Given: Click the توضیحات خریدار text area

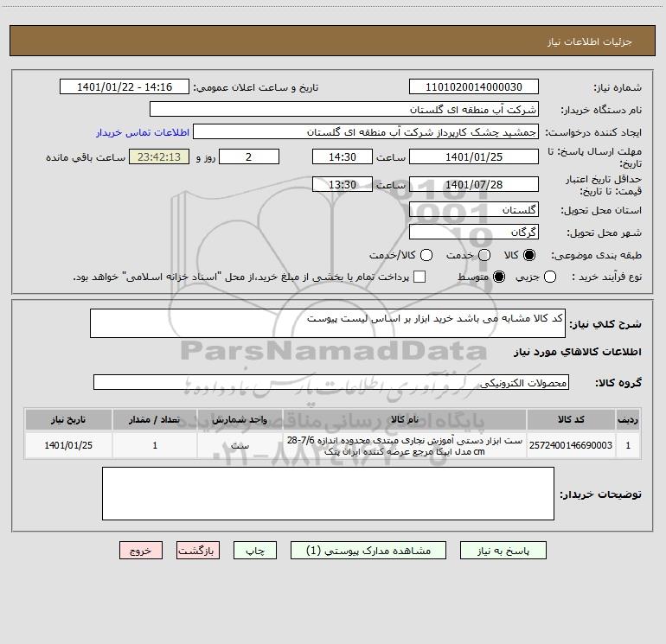Looking at the screenshot, I should [328, 494].
